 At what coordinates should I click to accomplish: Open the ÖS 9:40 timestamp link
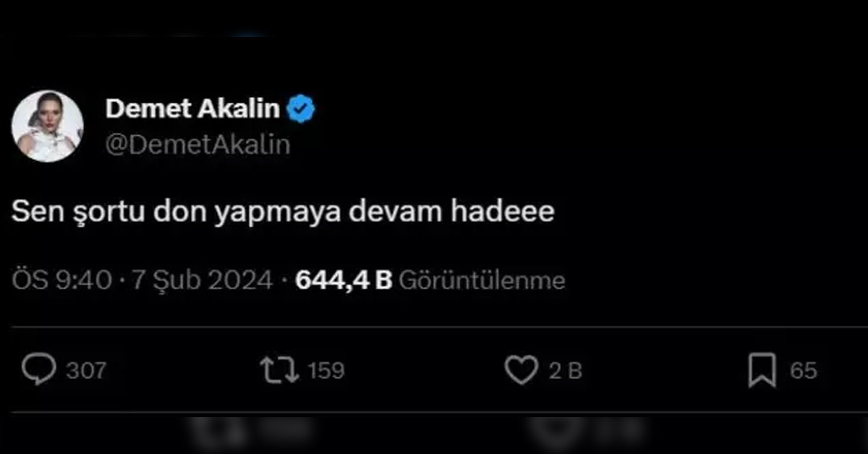coord(62,280)
